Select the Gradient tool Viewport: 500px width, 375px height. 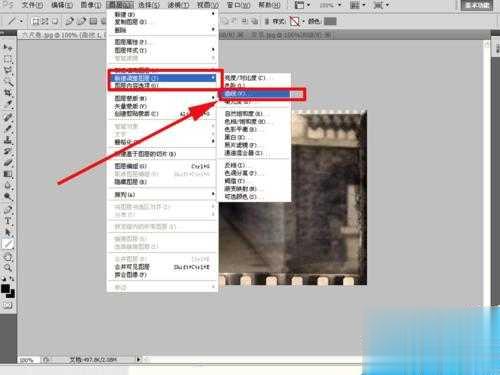pyautogui.click(x=7, y=174)
